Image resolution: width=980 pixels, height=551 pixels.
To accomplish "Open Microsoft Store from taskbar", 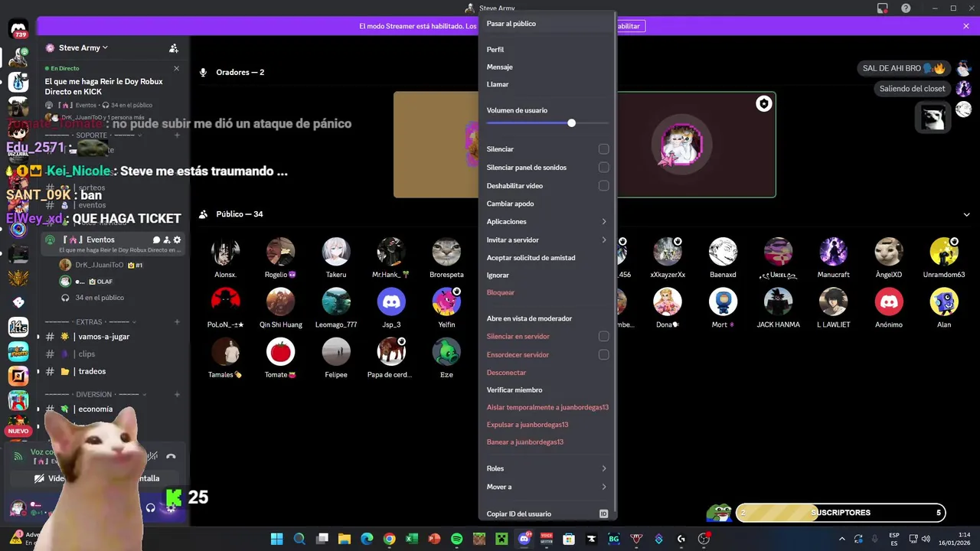I will point(569,539).
